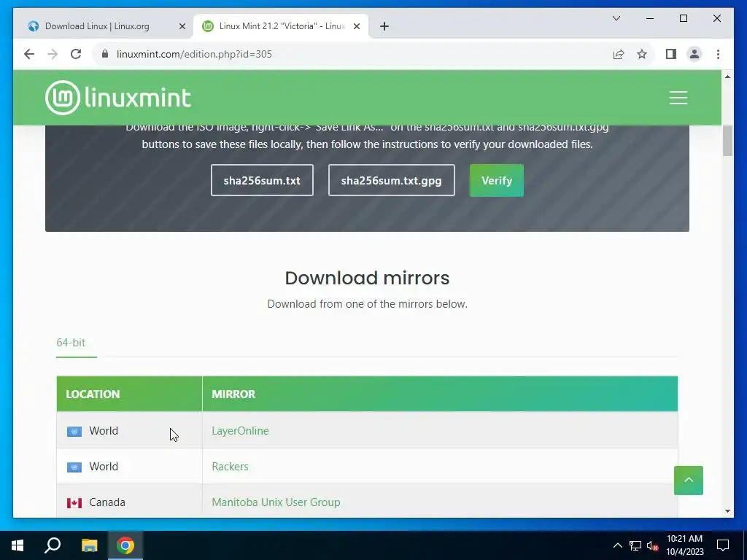Open the LayerOnline mirror link
The image size is (747, 560).
tap(240, 430)
